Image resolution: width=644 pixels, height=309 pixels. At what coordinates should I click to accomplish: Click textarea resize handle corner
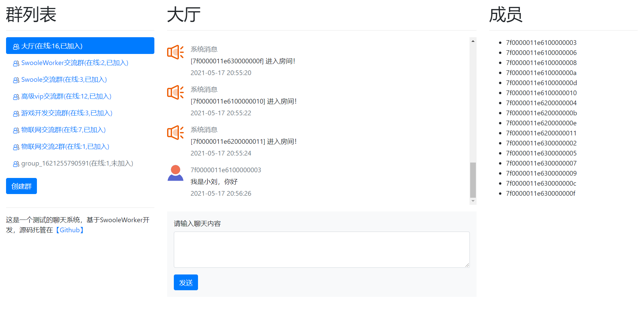[467, 265]
